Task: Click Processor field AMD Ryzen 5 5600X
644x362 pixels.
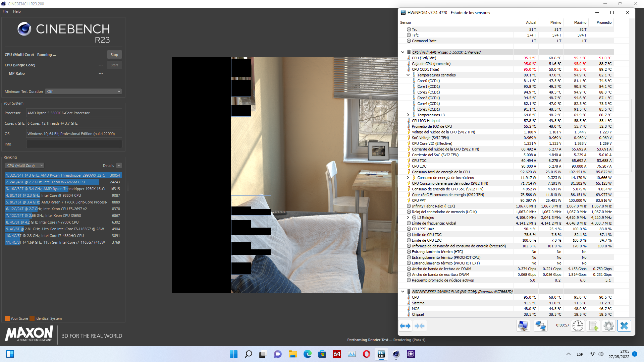Action: tap(74, 113)
